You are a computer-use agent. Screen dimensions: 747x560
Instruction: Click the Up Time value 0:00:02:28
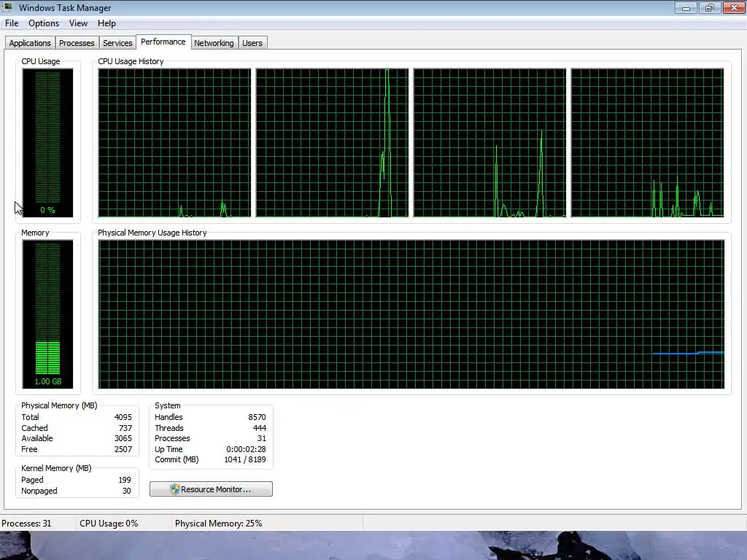(x=246, y=449)
